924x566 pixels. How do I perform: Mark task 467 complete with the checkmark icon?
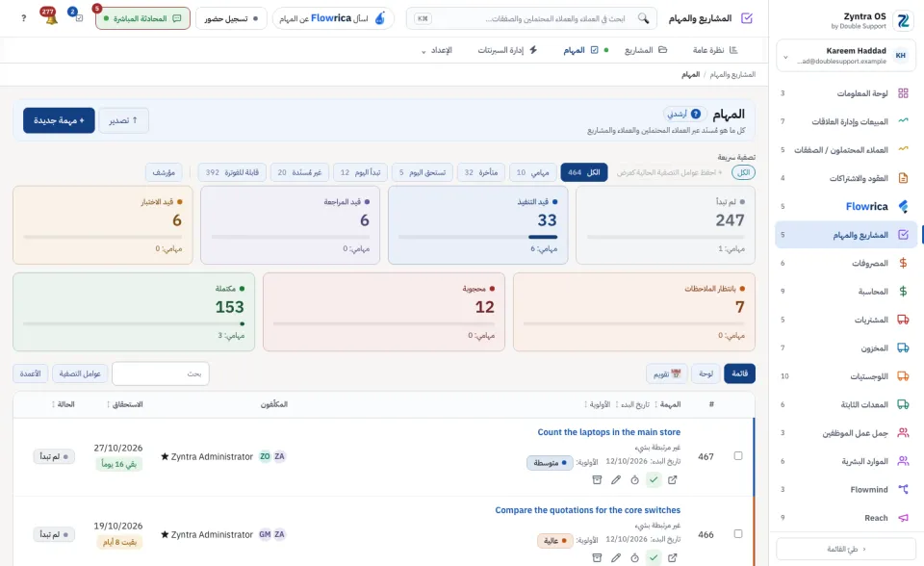(x=654, y=480)
